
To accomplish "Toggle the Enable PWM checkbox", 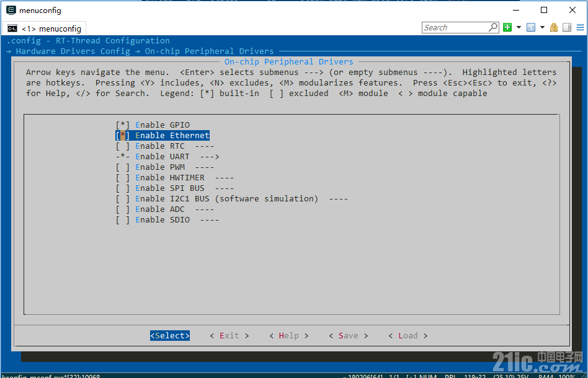I will (123, 167).
